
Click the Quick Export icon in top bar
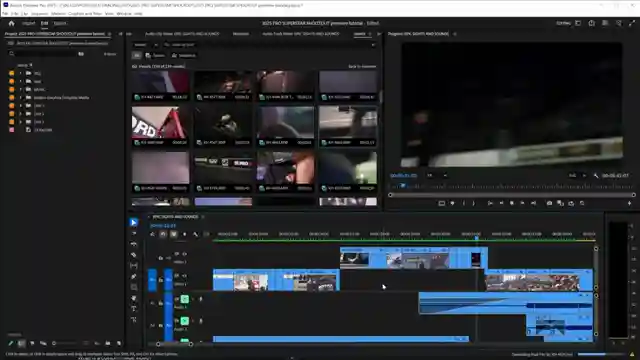[x=591, y=23]
